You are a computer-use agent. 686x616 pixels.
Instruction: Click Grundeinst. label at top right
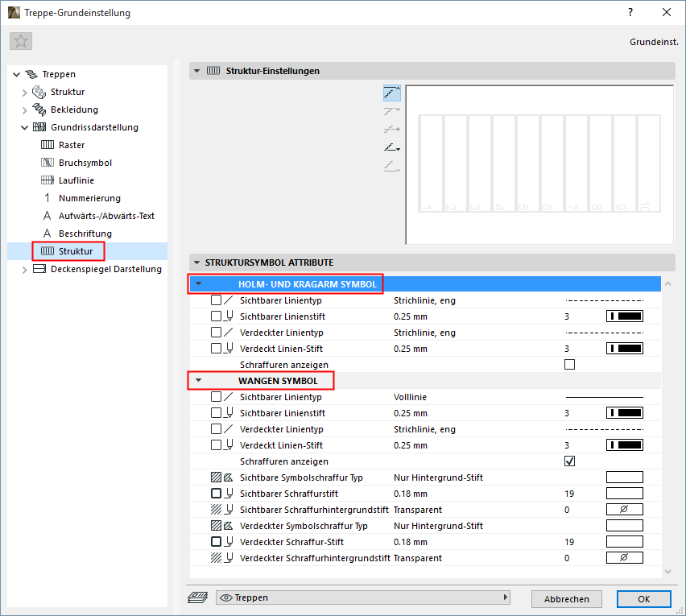[x=654, y=42]
